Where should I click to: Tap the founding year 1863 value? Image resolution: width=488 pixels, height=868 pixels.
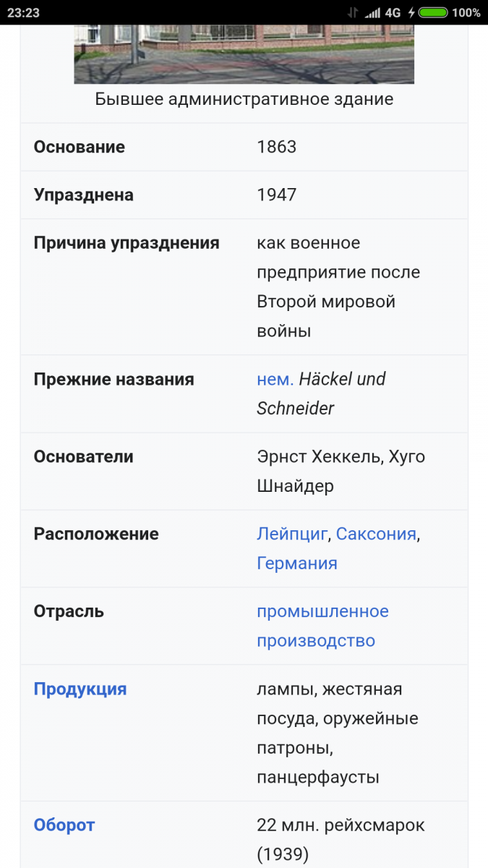(277, 147)
